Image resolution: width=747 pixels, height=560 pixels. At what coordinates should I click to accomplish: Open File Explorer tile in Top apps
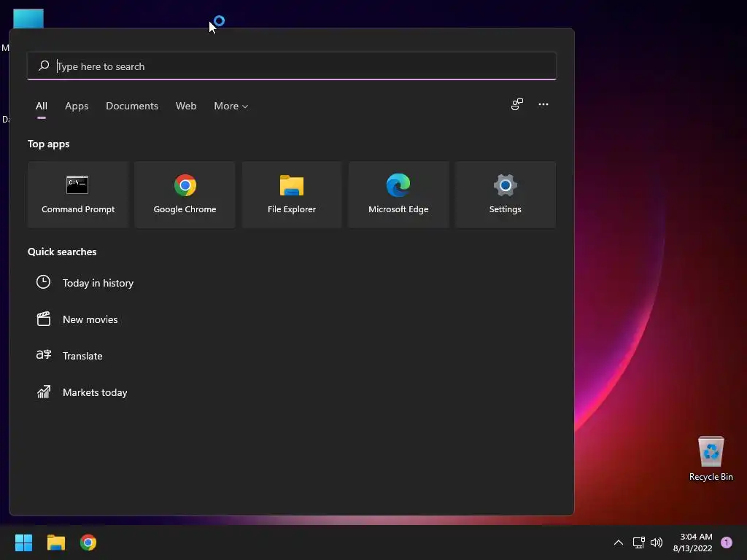pos(292,195)
